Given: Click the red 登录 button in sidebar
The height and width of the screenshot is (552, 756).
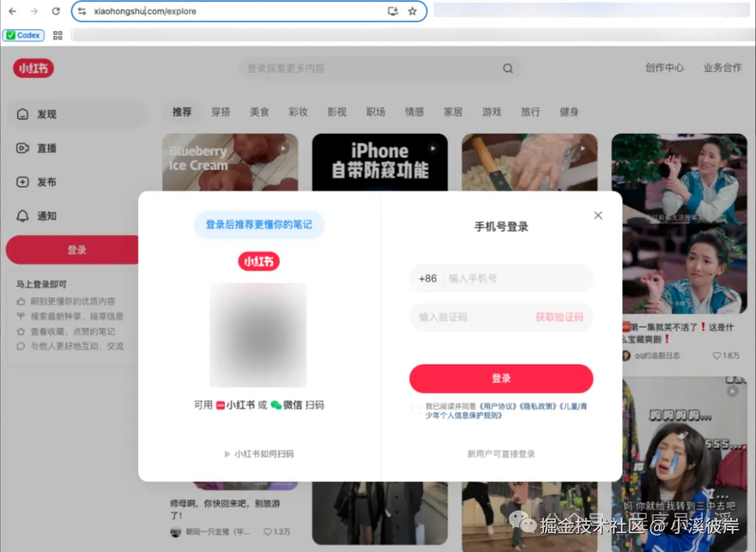Looking at the screenshot, I should click(x=72, y=250).
